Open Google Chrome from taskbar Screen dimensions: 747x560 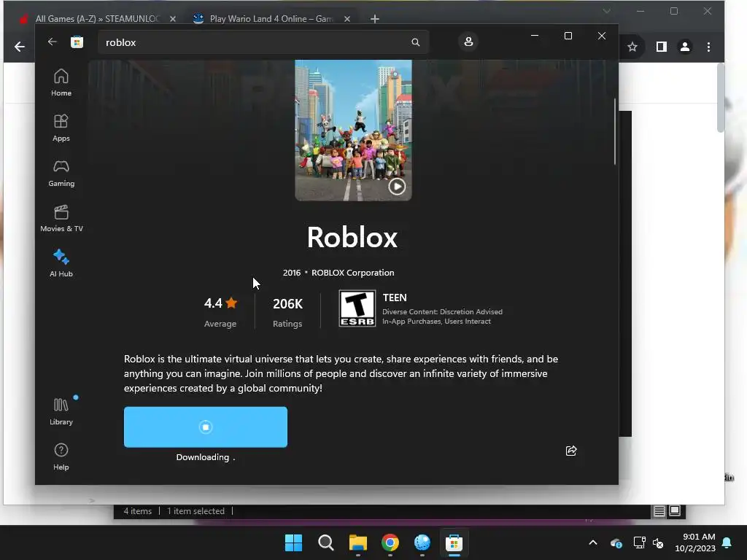coord(390,542)
